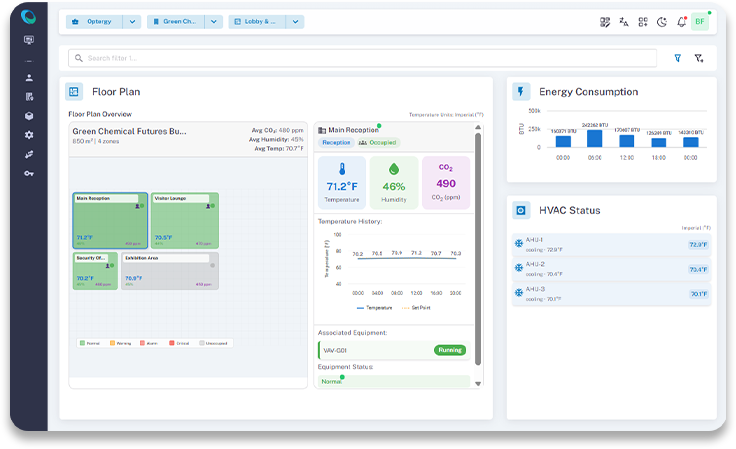736x449 pixels.
Task: Select the Exhibition Area zone
Action: [168, 271]
